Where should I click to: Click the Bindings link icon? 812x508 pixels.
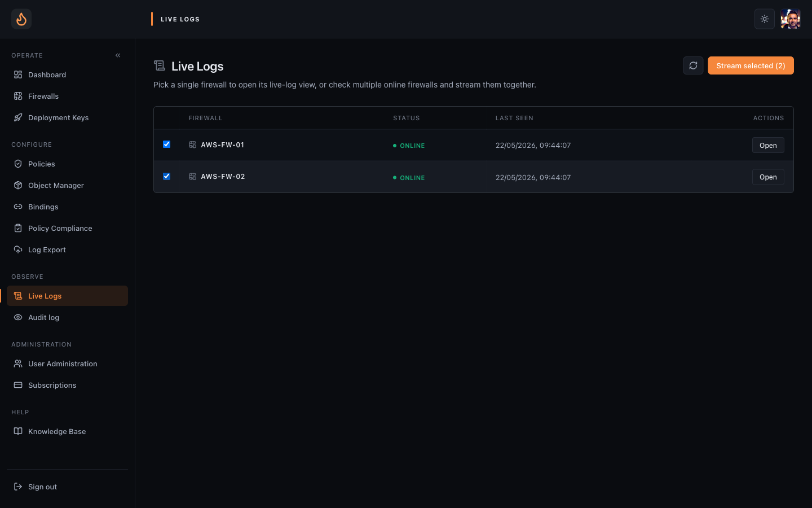tap(18, 207)
